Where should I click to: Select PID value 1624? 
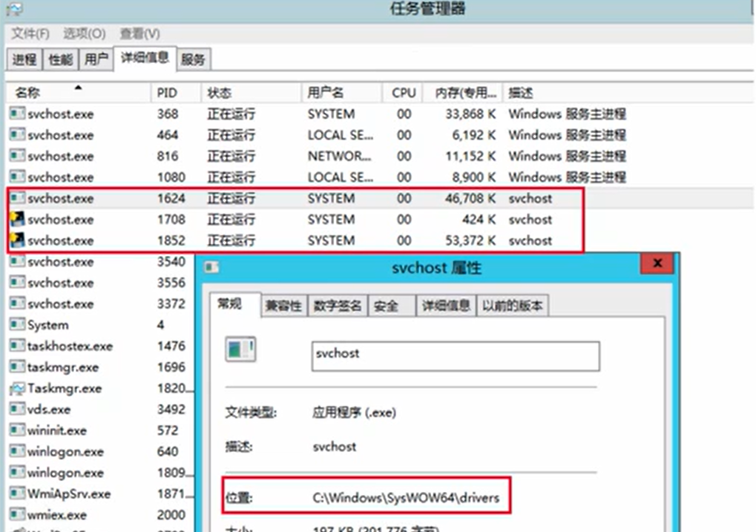(x=171, y=199)
